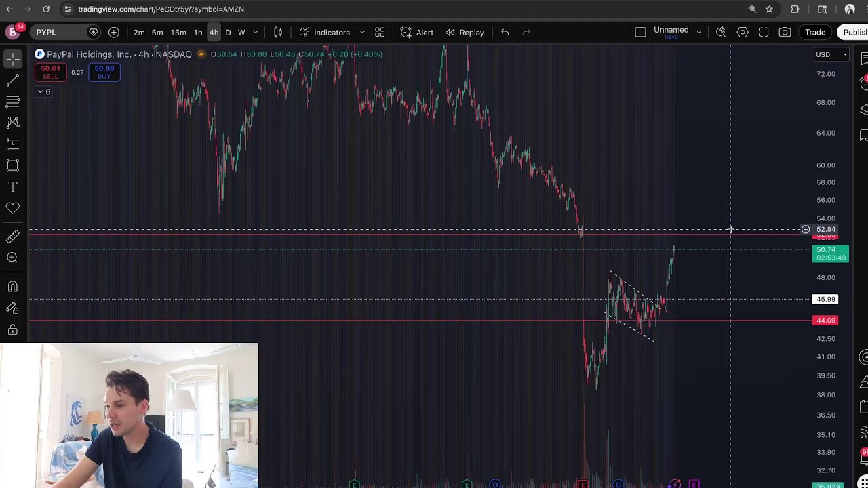Click the user profile avatar

(x=12, y=32)
